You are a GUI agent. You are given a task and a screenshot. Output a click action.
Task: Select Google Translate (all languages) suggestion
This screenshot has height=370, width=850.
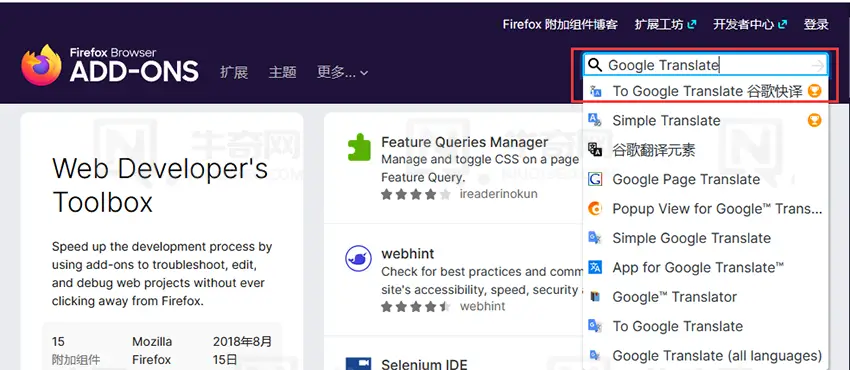[x=706, y=355]
